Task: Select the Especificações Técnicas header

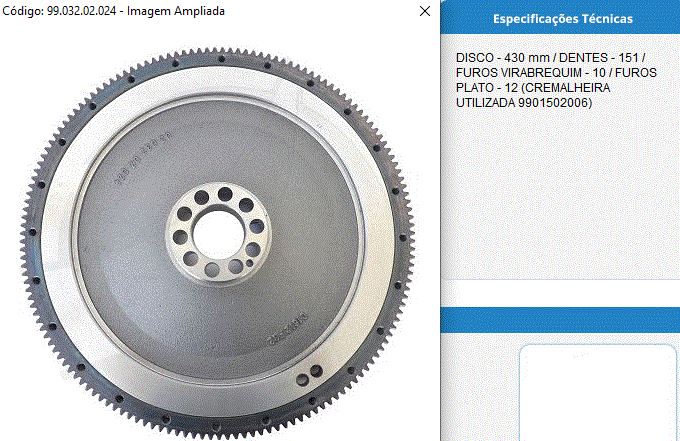Action: point(560,19)
